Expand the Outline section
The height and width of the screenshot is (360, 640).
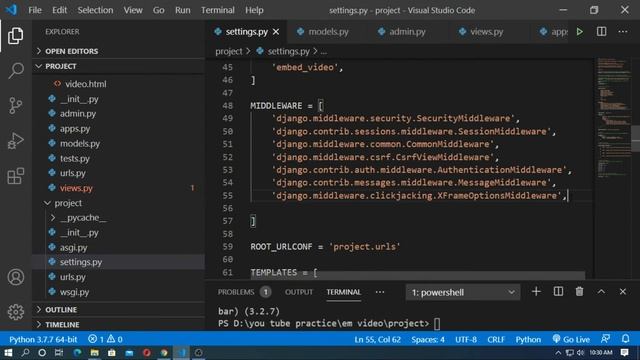tap(118, 309)
